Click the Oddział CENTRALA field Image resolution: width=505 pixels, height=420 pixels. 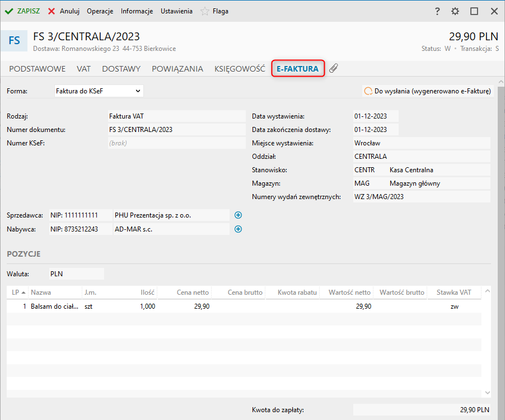click(x=422, y=157)
